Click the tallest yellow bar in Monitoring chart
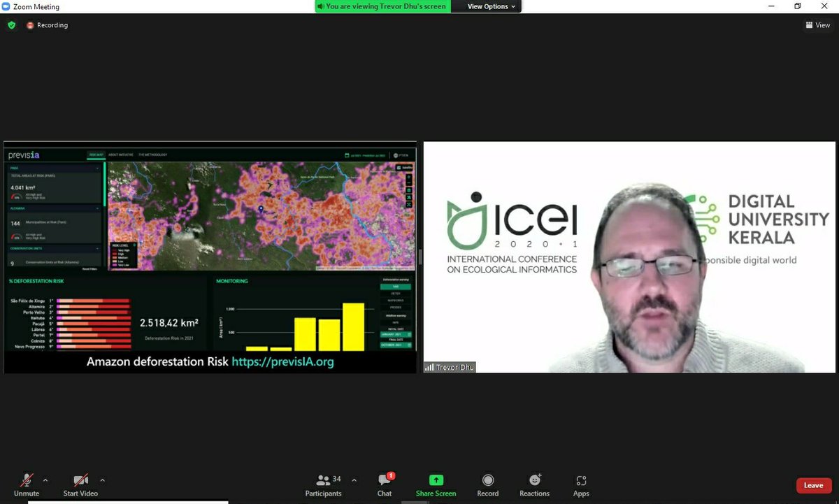Screen dimensions: 839x504 tap(353, 326)
